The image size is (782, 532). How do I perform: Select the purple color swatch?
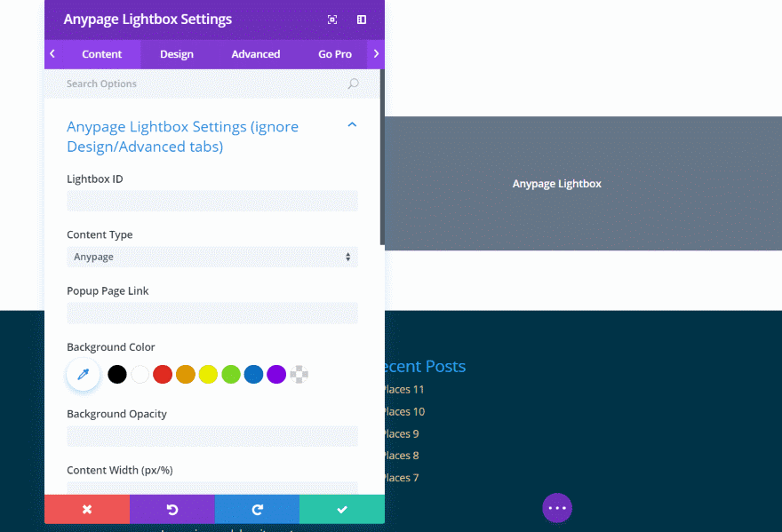point(276,374)
